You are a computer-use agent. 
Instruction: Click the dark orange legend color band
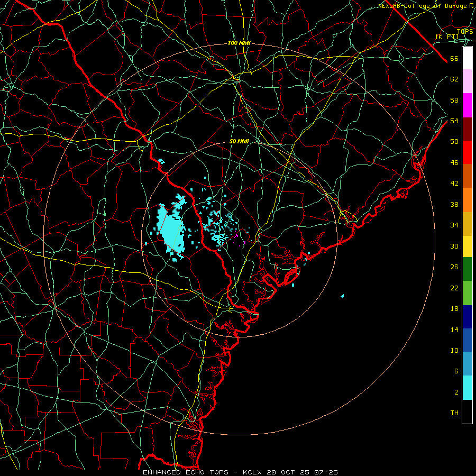pos(467,176)
